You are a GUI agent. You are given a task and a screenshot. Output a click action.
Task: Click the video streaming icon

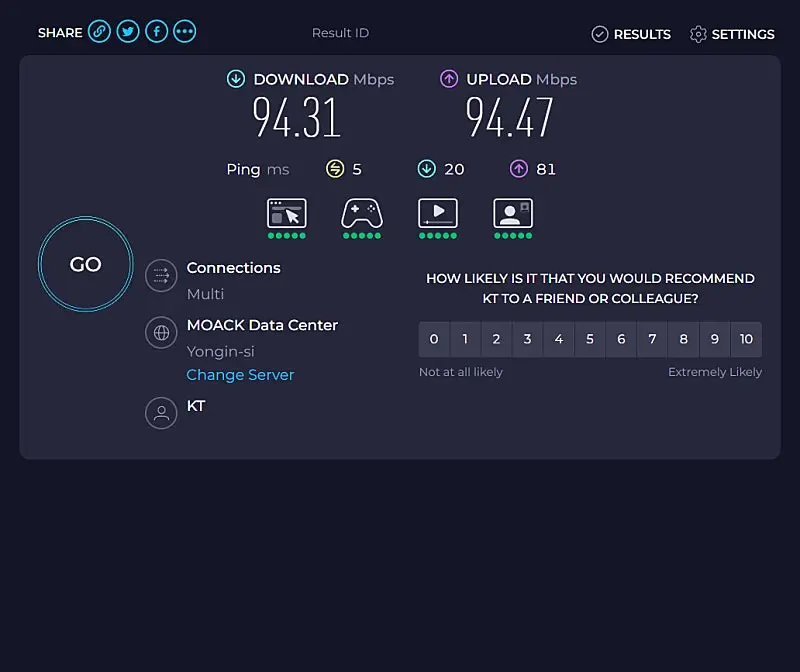tap(438, 213)
